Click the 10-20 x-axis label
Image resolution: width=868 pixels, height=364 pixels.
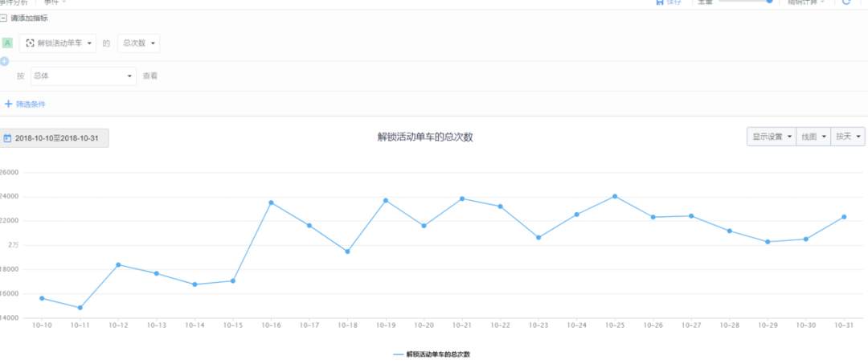coord(424,325)
